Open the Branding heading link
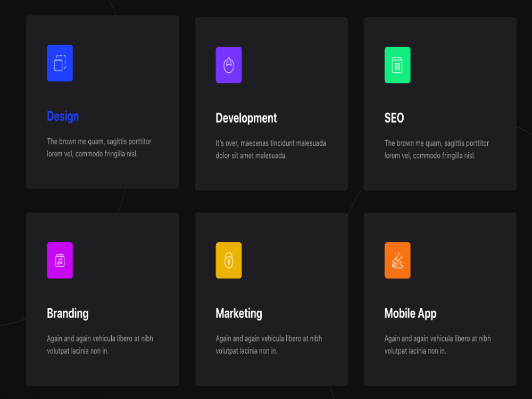 (68, 314)
